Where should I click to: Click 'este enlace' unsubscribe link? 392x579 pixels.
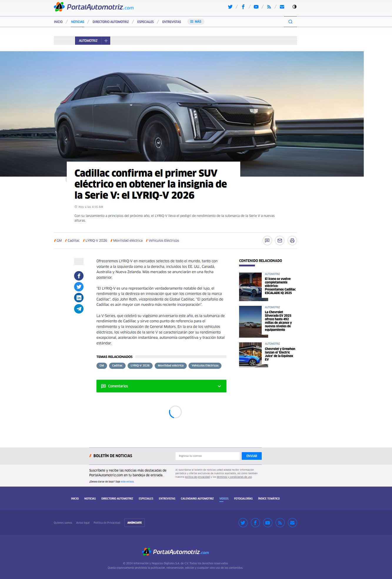coord(127,482)
